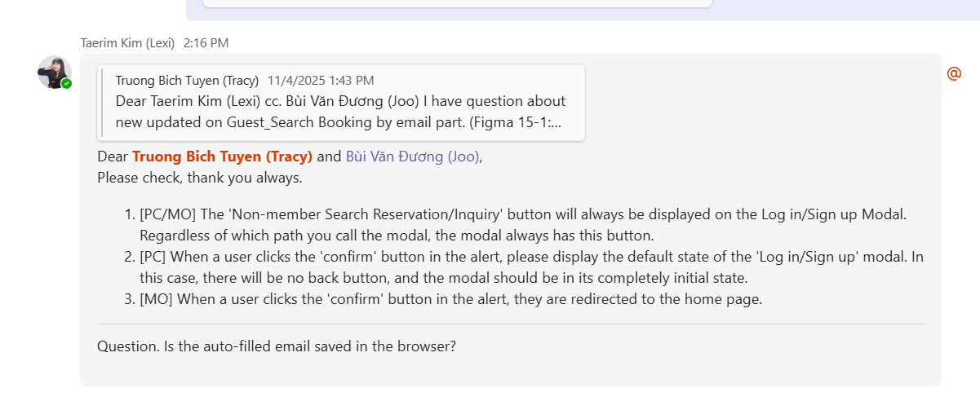Open sender name Taerim Kim (Lexi)
The height and width of the screenshot is (401, 980).
click(x=127, y=42)
